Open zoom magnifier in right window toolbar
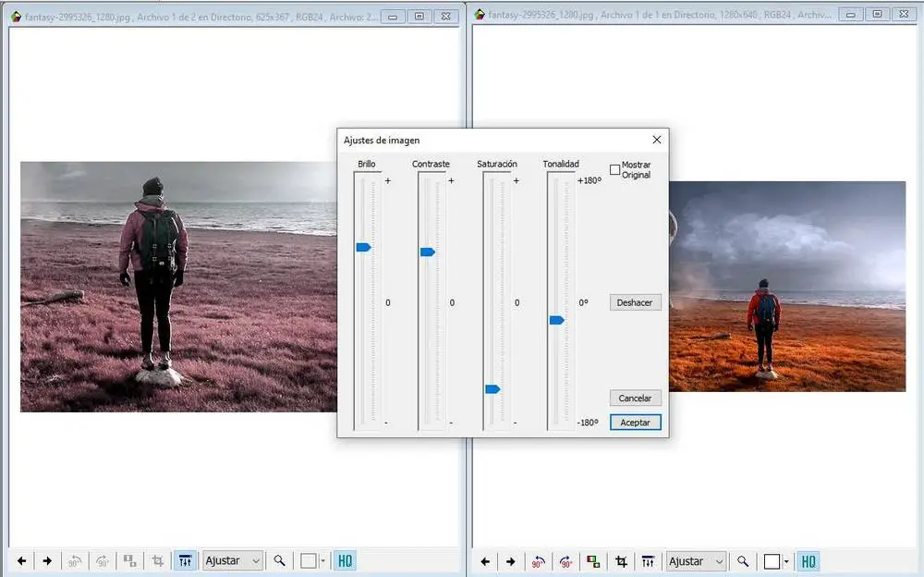The height and width of the screenshot is (577, 924). coord(743,561)
